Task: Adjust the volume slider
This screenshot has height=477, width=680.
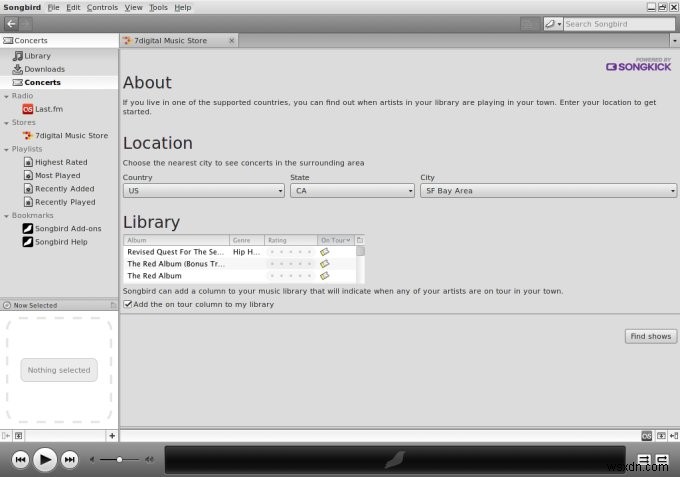Action: pos(120,459)
